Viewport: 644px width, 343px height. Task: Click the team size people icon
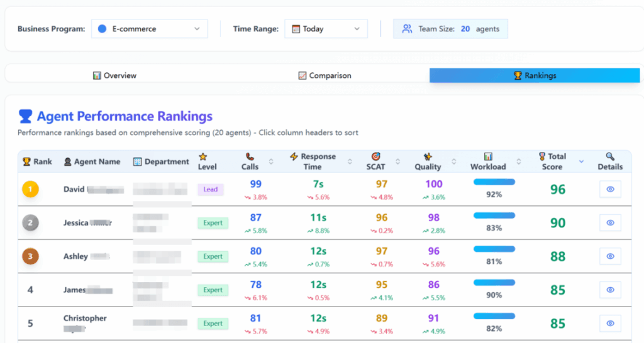pyautogui.click(x=407, y=29)
